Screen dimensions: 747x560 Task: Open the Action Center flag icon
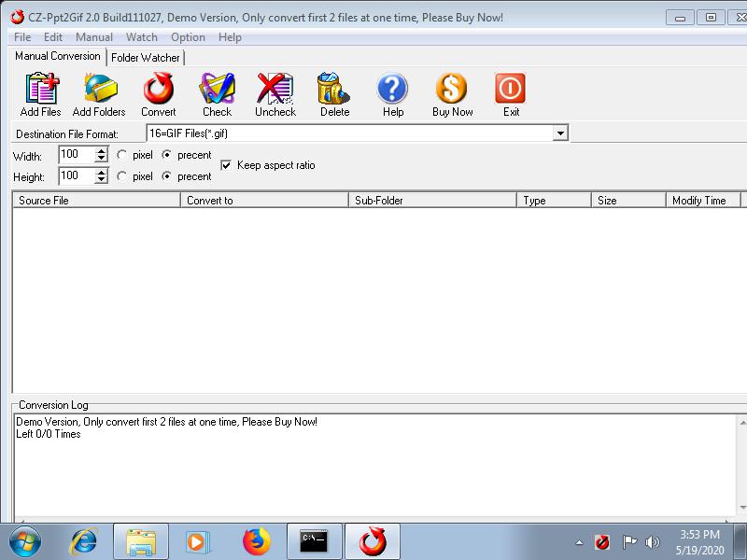628,542
